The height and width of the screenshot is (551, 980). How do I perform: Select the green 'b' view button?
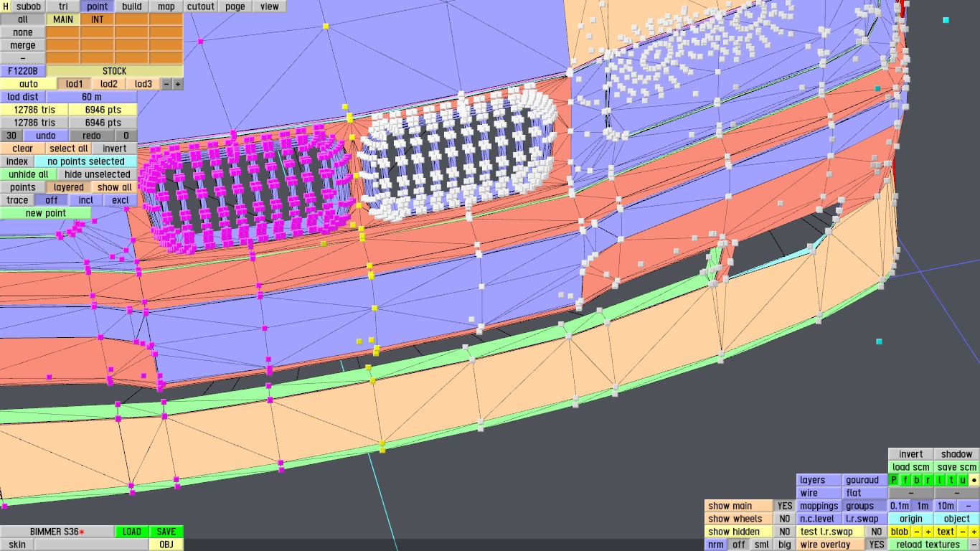pyautogui.click(x=917, y=480)
